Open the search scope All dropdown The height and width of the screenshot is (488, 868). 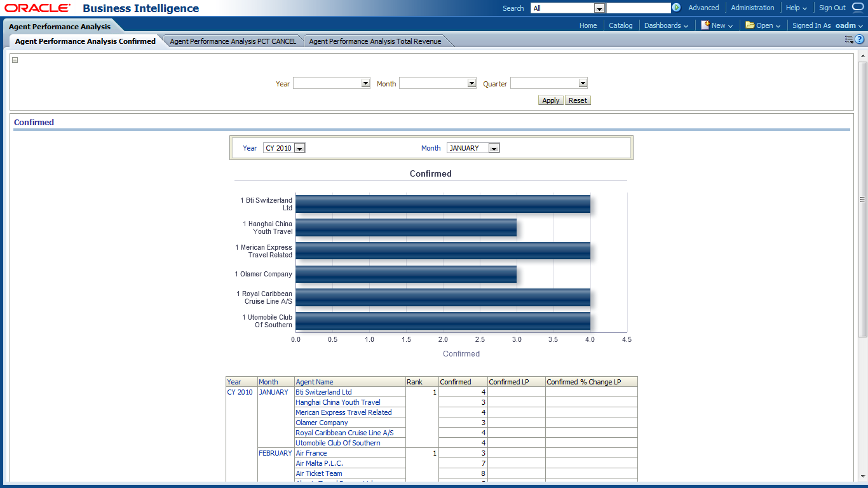599,8
